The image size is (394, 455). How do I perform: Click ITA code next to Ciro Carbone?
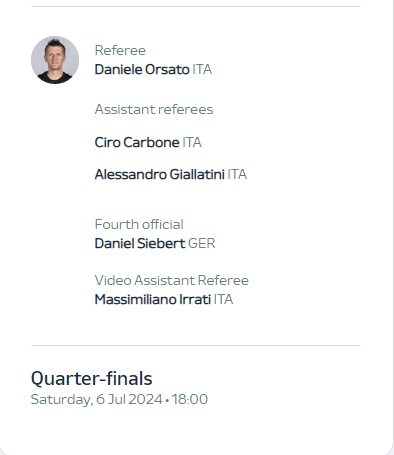[192, 143]
